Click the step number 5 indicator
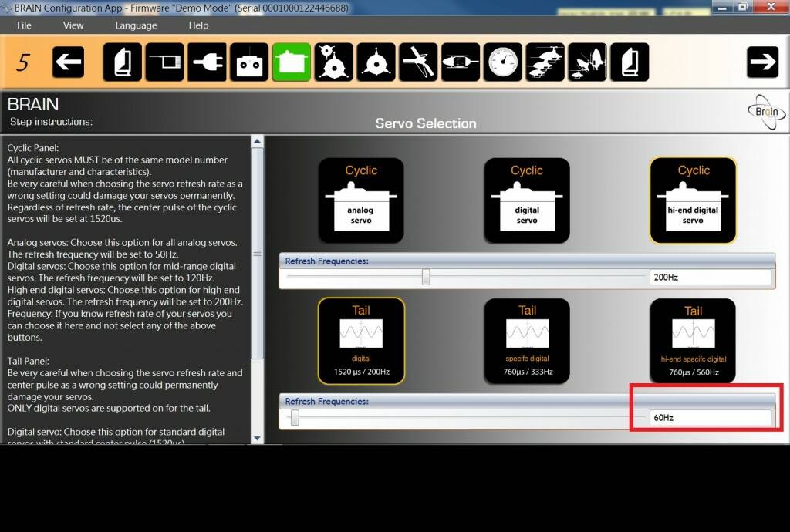This screenshot has height=532, width=790. [x=23, y=62]
